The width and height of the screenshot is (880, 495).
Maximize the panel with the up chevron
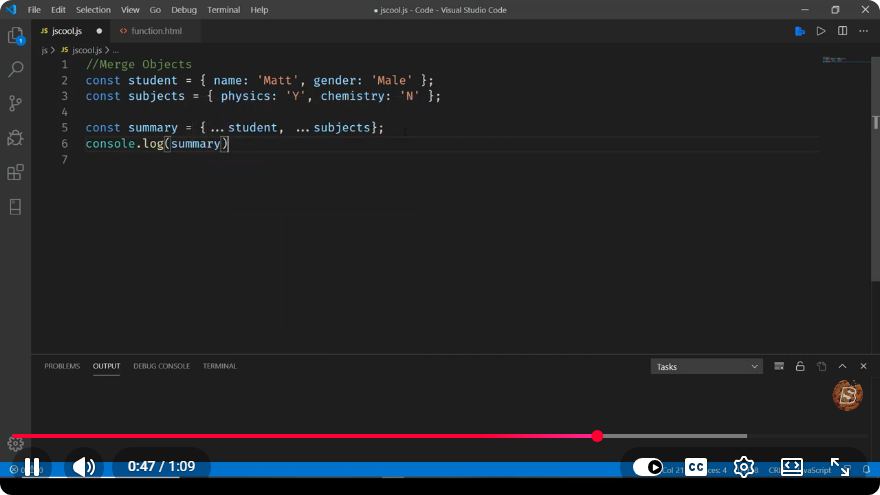pyautogui.click(x=842, y=366)
